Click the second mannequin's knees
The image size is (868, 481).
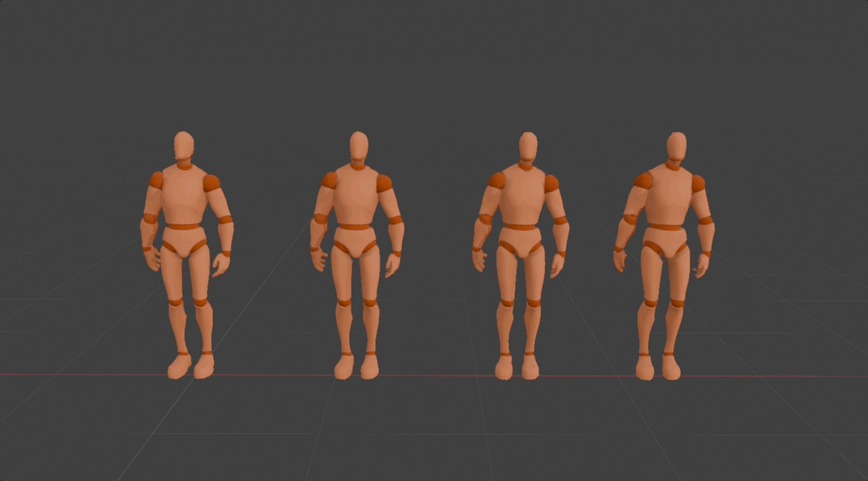point(344,303)
